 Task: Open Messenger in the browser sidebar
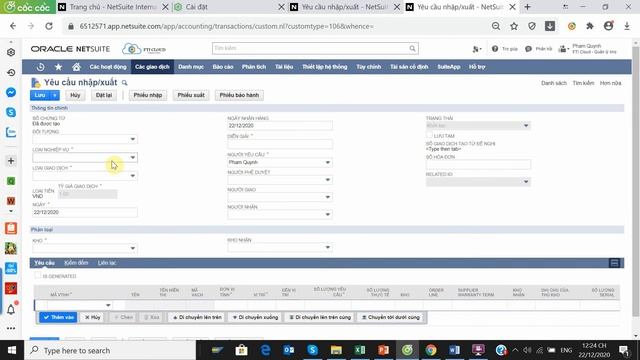[x=11, y=92]
